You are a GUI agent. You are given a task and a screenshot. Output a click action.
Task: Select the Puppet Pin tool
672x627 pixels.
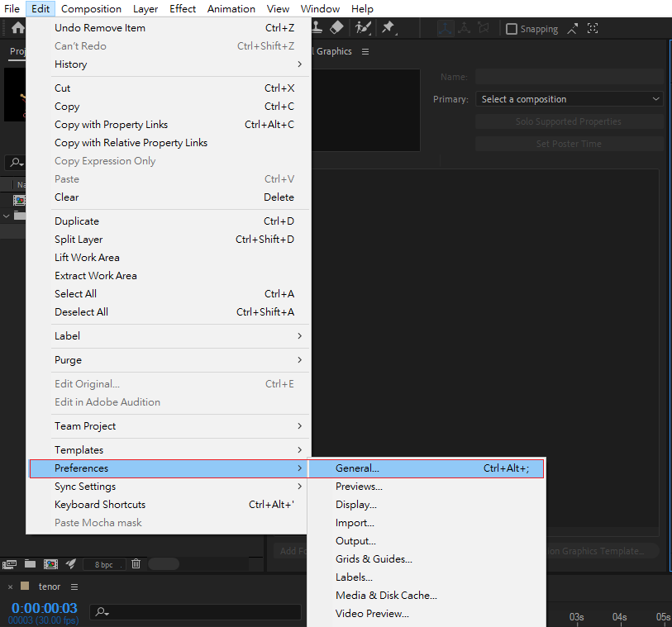(388, 27)
